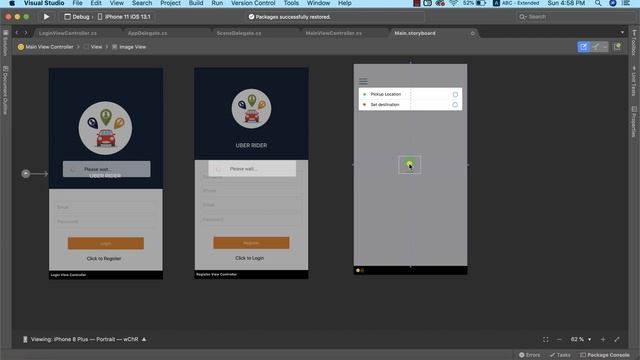
Task: Switch to SceneDelegate.cs tab
Action: click(x=239, y=33)
